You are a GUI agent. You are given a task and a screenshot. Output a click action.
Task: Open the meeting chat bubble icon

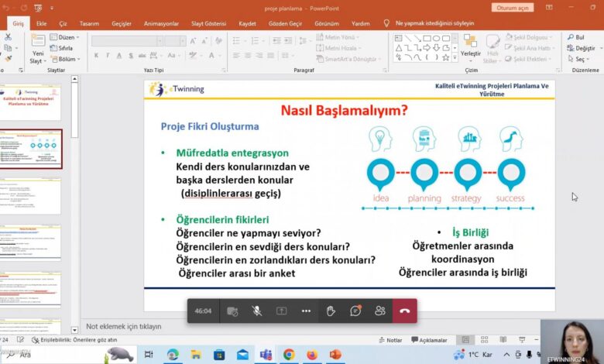point(355,311)
